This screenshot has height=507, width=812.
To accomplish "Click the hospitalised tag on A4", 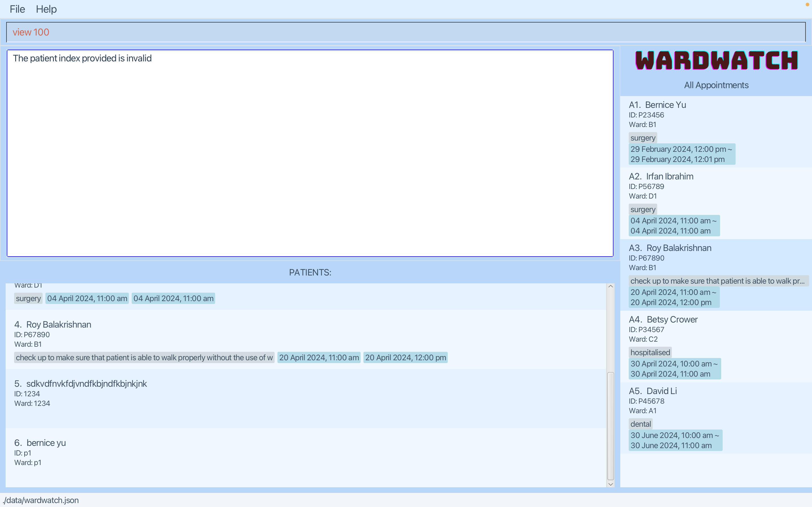I will click(650, 352).
